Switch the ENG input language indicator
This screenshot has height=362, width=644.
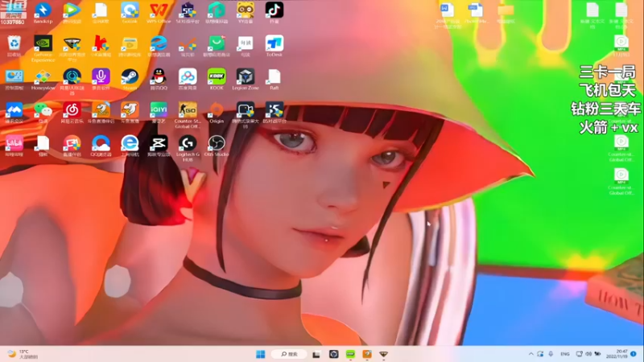[x=565, y=354]
